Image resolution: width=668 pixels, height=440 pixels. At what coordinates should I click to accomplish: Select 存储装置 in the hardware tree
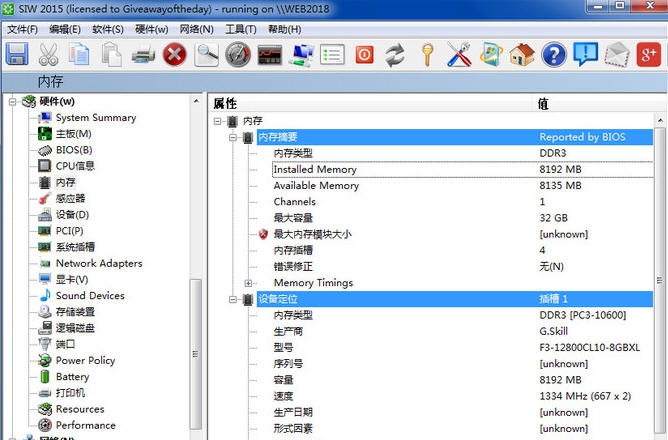click(75, 312)
